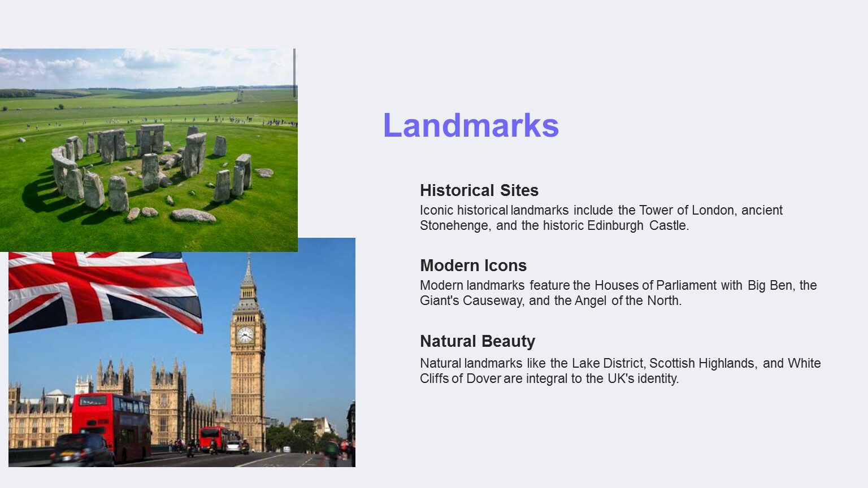Select the Stonehenge aerial photo

tap(149, 150)
